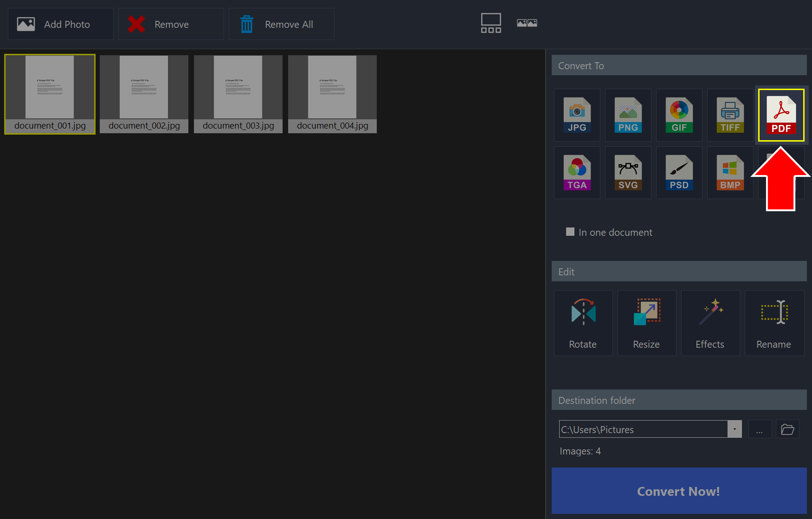Image resolution: width=812 pixels, height=519 pixels.
Task: Select JPG output format
Action: 577,115
